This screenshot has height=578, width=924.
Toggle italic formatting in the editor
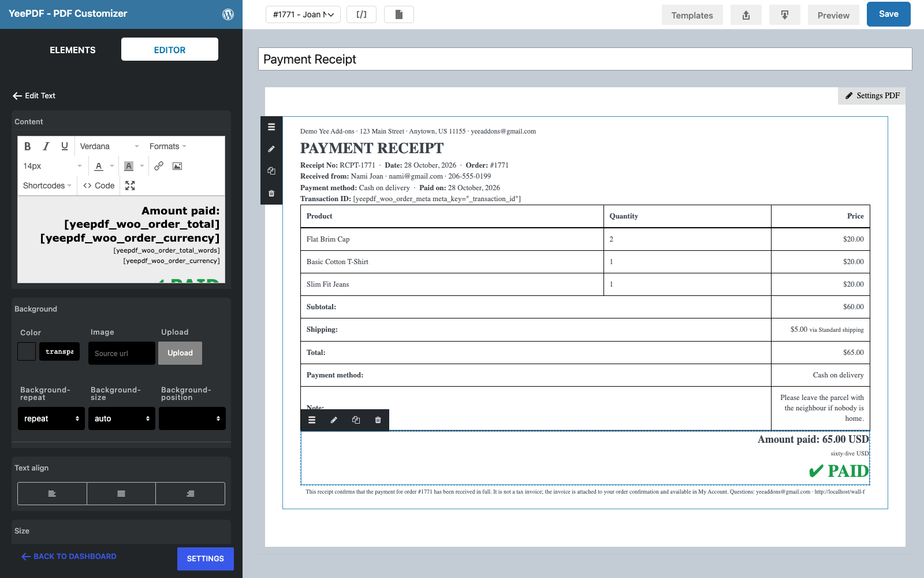coord(46,146)
